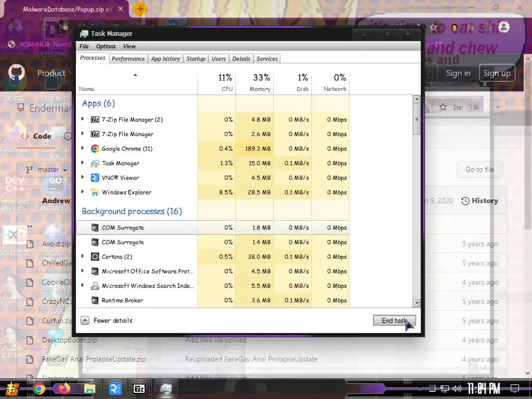Click Sign in on GitHub page
Screen dimensions: 532x399
[x=458, y=73]
